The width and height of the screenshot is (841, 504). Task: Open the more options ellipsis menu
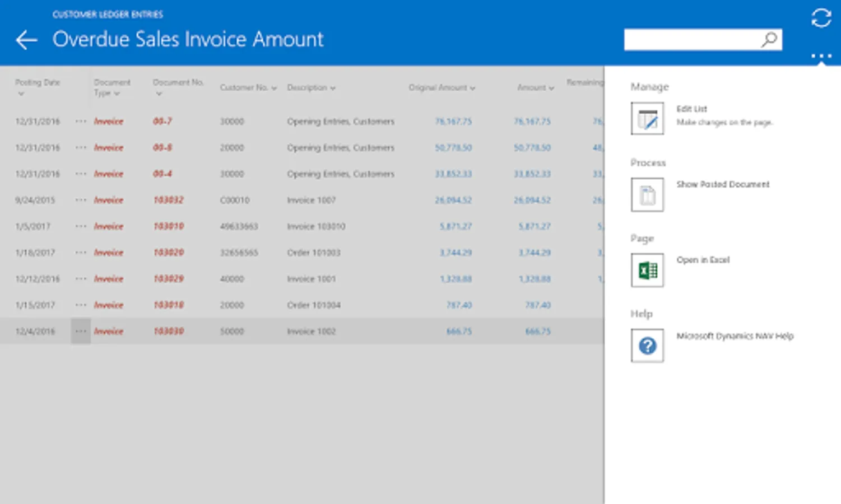click(x=821, y=56)
